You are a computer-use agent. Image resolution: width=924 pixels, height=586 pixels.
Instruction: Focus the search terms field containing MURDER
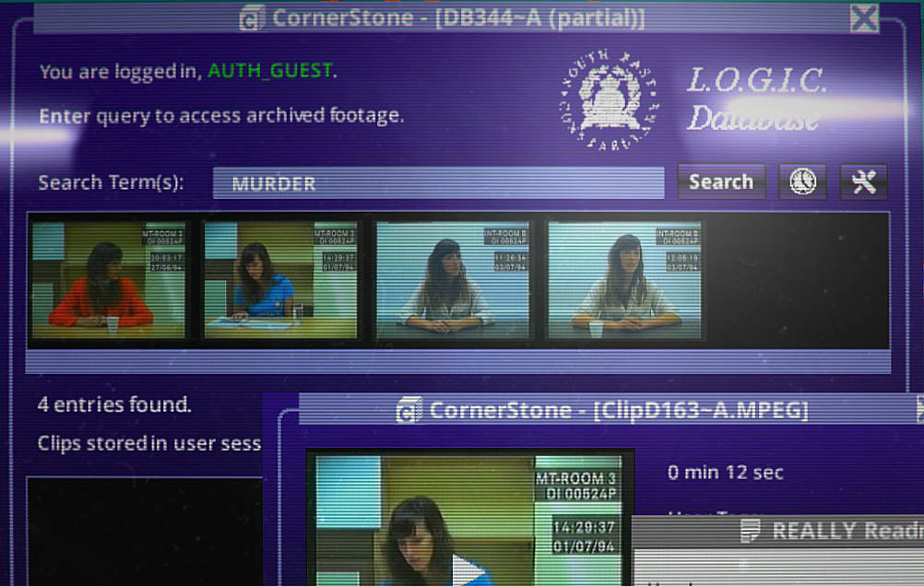click(x=438, y=183)
